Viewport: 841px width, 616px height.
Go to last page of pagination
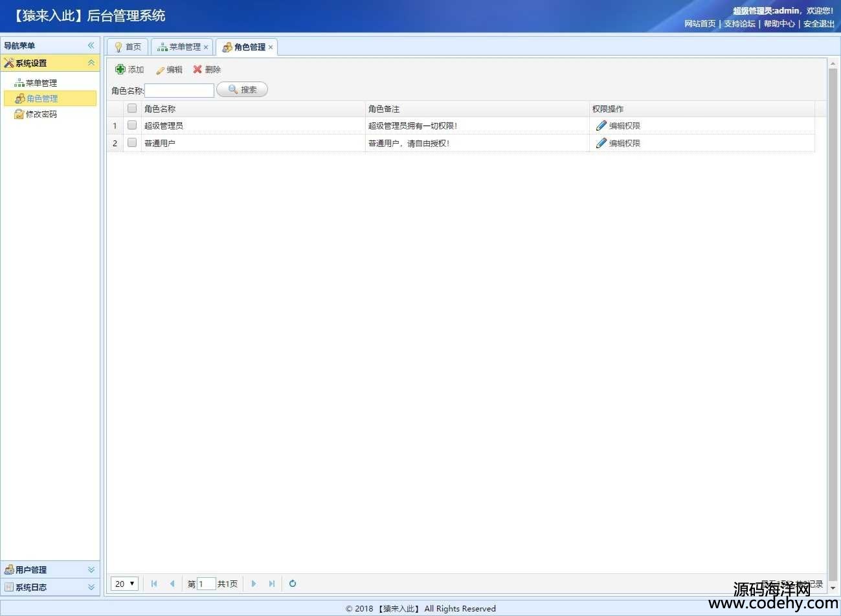(x=272, y=584)
